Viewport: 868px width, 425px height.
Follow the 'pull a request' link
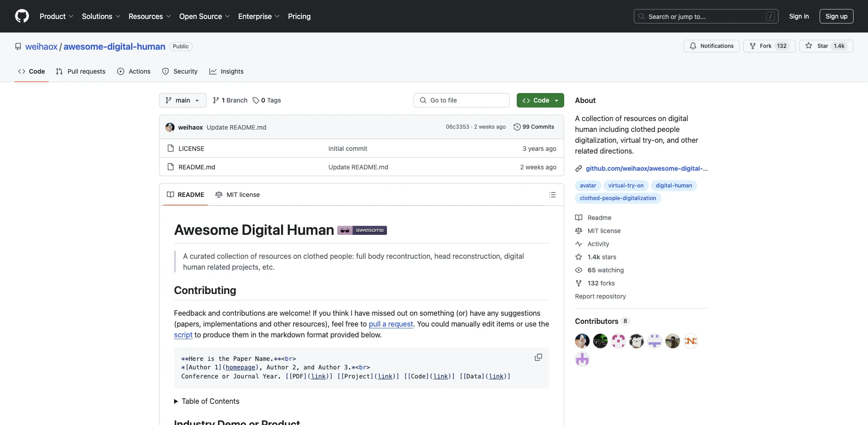(x=391, y=324)
